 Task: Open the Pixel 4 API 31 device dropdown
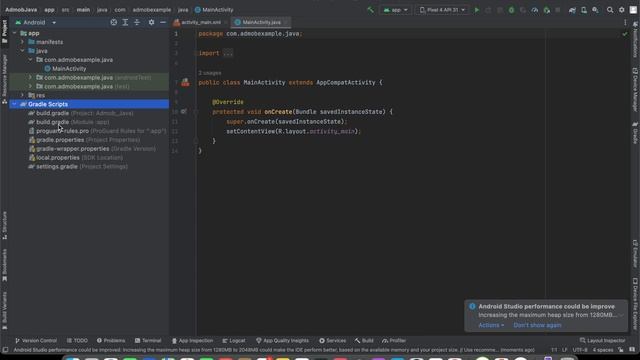pyautogui.click(x=442, y=10)
